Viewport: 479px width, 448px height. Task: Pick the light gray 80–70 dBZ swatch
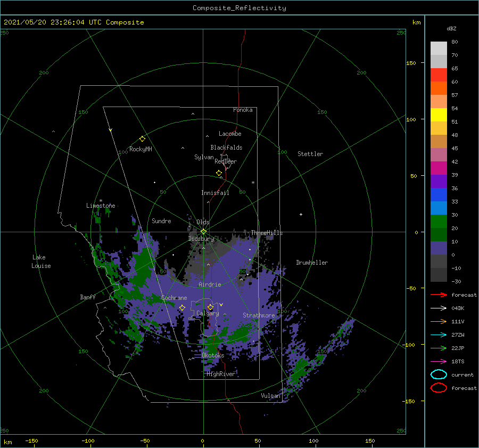tap(439, 48)
